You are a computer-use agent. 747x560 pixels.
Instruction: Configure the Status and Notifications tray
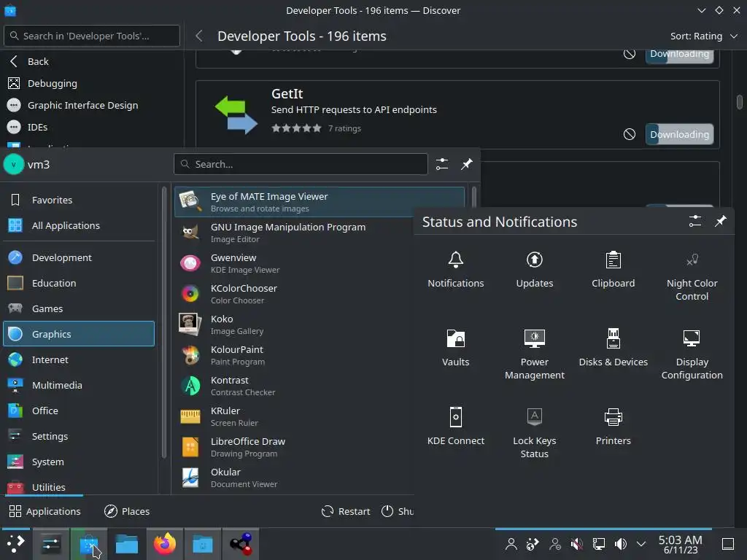(x=695, y=221)
